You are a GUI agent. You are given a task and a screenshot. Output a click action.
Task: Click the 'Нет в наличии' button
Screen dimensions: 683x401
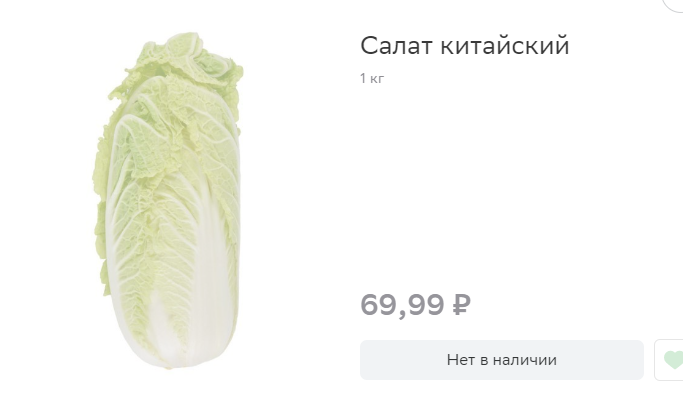point(502,360)
